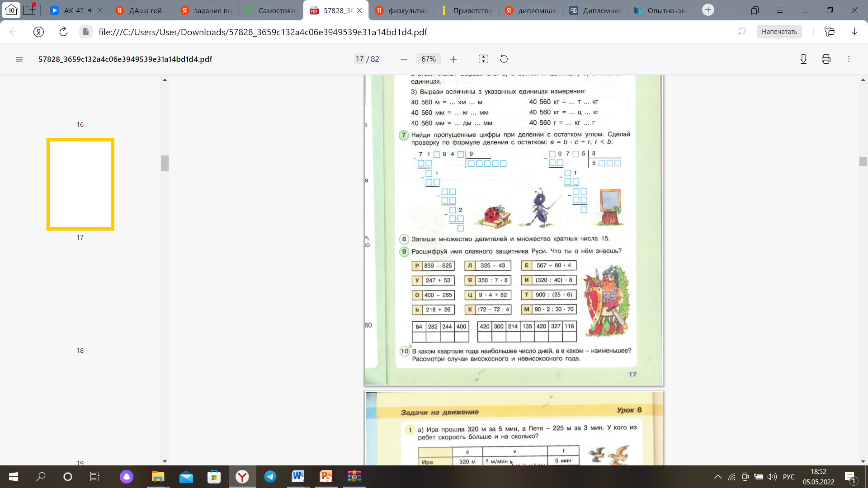This screenshot has height=488, width=868.
Task: Click the document scroll up arrow
Action: [x=863, y=80]
